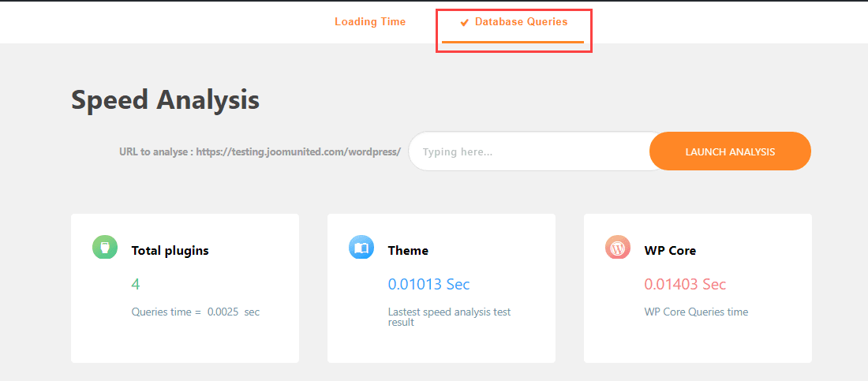Click the 0.01013 Sec theme time value
868x381 pixels.
[x=428, y=285]
